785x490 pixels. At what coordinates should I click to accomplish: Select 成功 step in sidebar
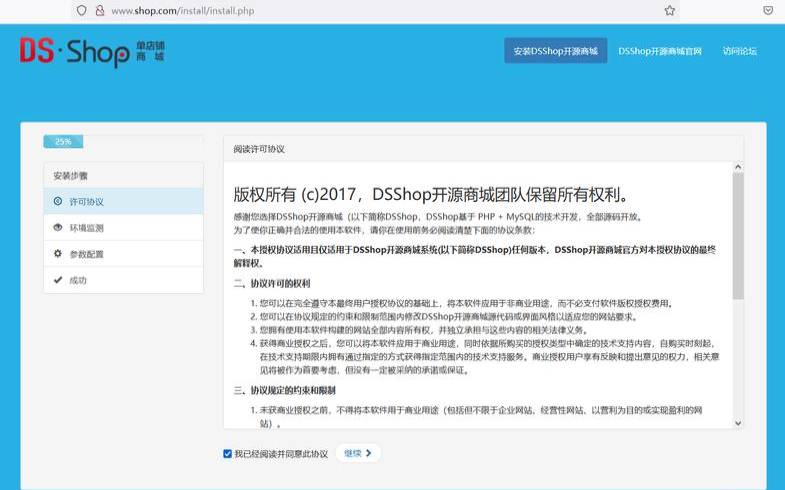pos(124,280)
